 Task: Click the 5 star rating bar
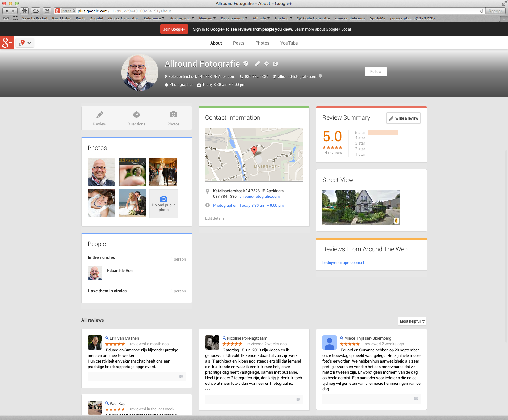[383, 133]
